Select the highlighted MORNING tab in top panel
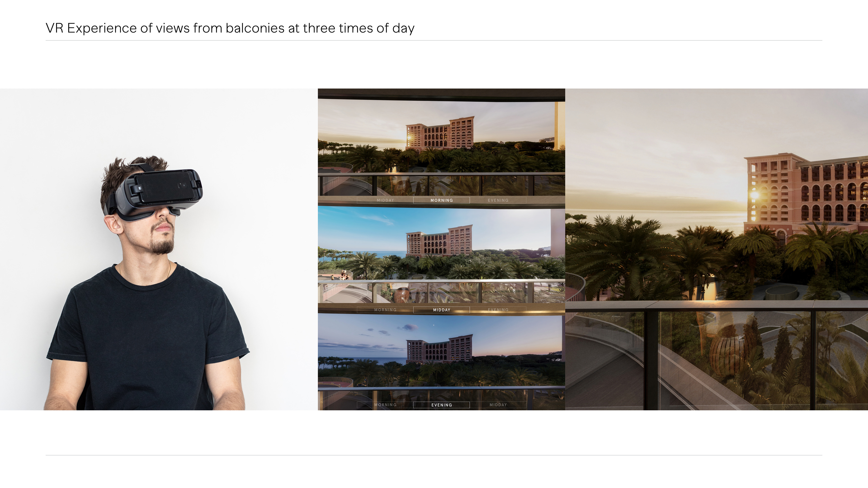Screen dimensions: 868x488 [x=441, y=200]
